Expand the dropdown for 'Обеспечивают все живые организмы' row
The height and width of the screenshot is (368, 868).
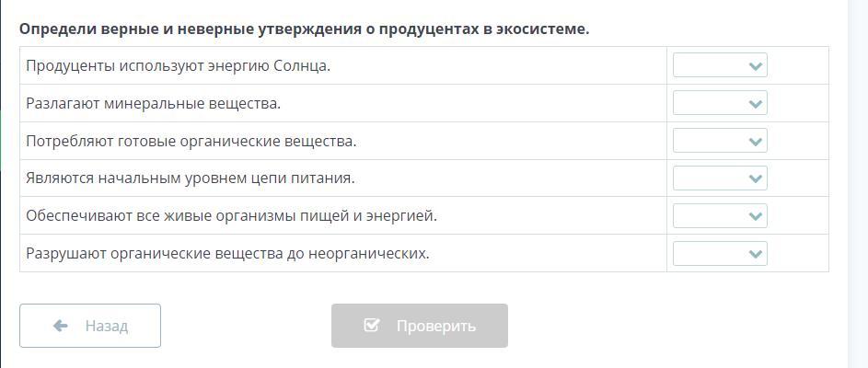pos(719,216)
